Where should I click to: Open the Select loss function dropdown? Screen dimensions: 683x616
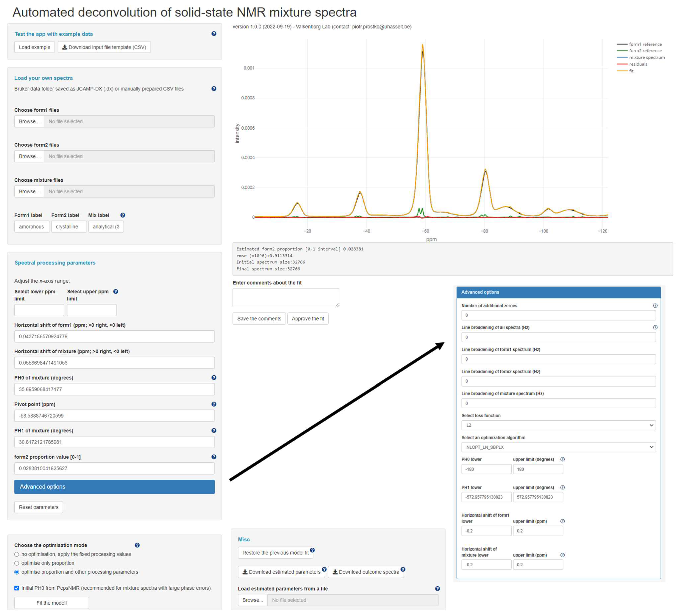(x=558, y=425)
